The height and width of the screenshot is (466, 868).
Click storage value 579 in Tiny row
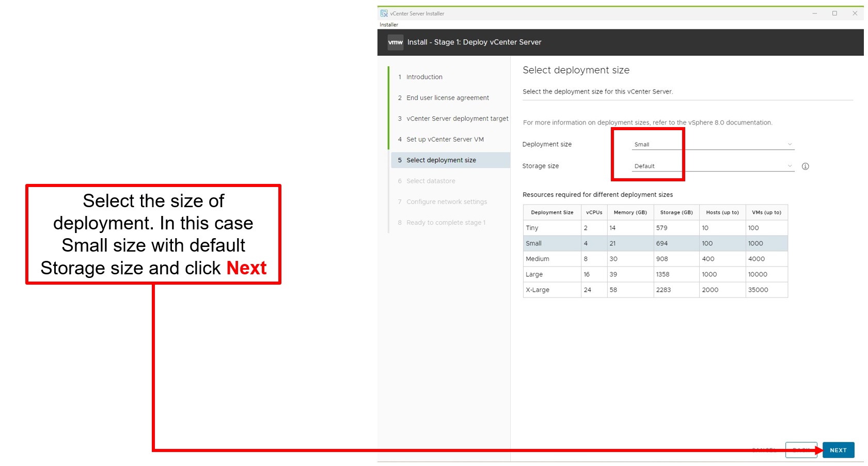(x=676, y=228)
